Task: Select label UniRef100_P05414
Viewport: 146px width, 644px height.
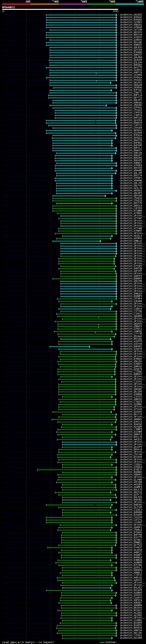Action: (131, 77)
